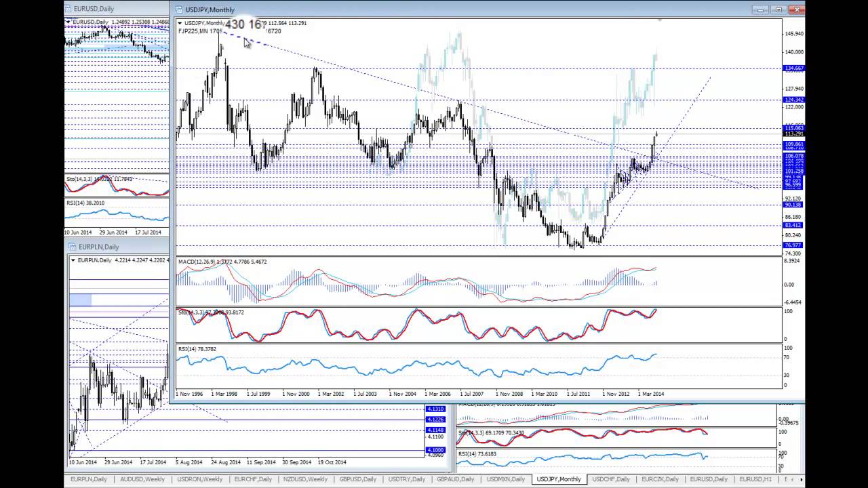The width and height of the screenshot is (868, 488).
Task: Select the Sto(14,3,3) label in USDJPY window
Action: point(211,312)
